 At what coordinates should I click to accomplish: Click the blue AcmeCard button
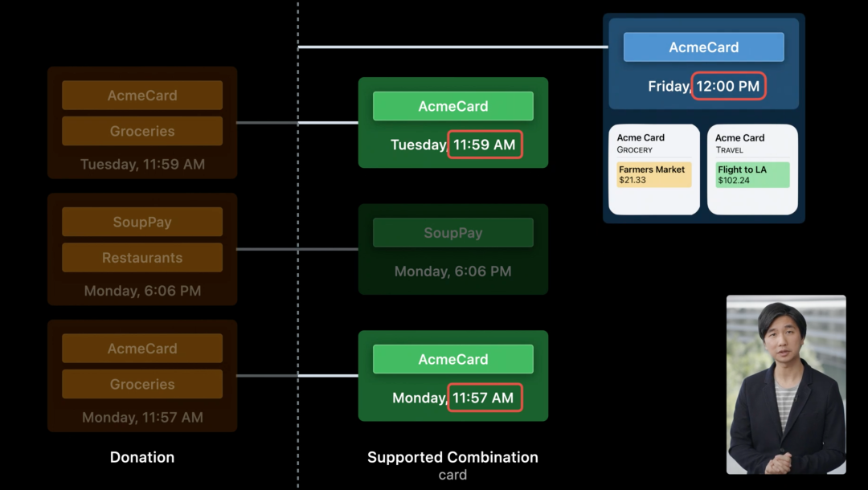click(x=703, y=47)
